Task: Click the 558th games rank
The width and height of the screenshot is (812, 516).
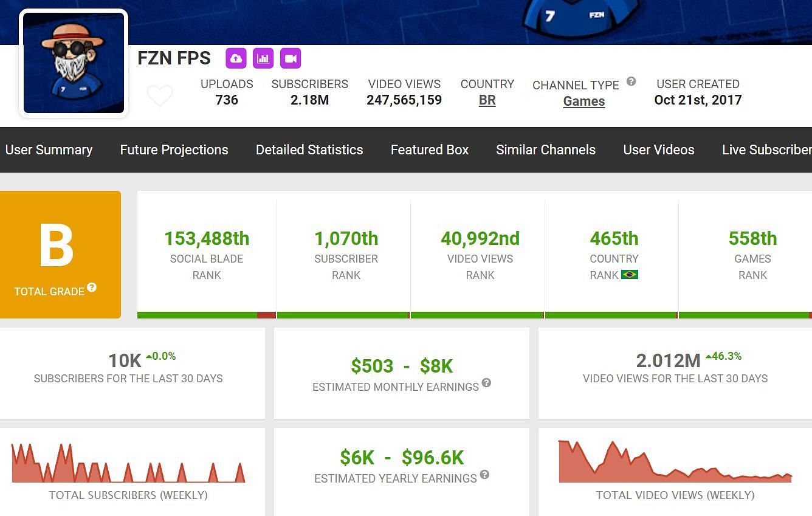Action: click(752, 238)
